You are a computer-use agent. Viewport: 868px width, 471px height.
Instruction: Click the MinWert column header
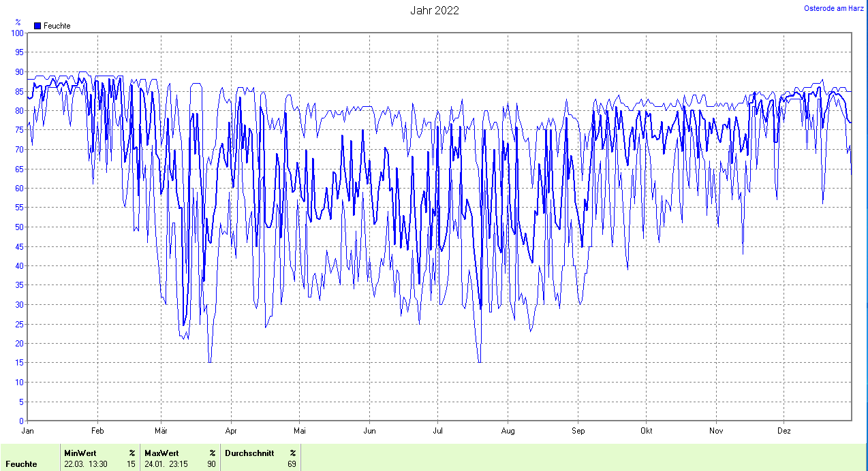(x=80, y=453)
